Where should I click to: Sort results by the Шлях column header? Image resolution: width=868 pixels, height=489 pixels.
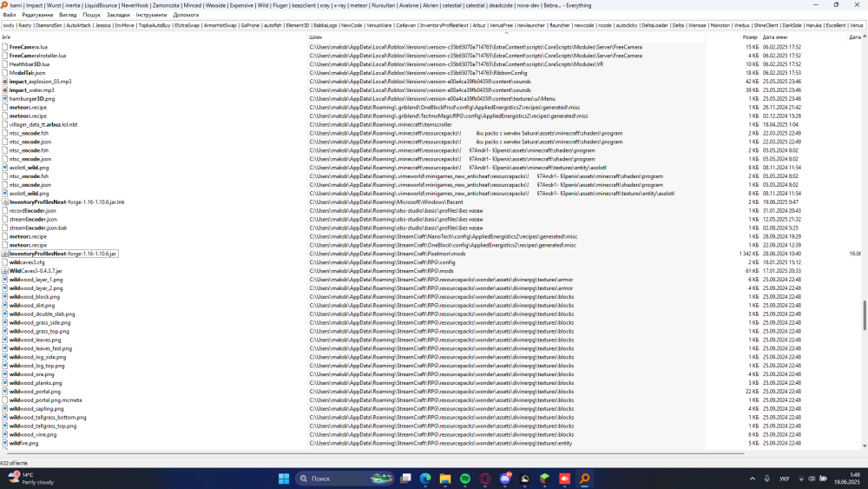tap(506, 37)
